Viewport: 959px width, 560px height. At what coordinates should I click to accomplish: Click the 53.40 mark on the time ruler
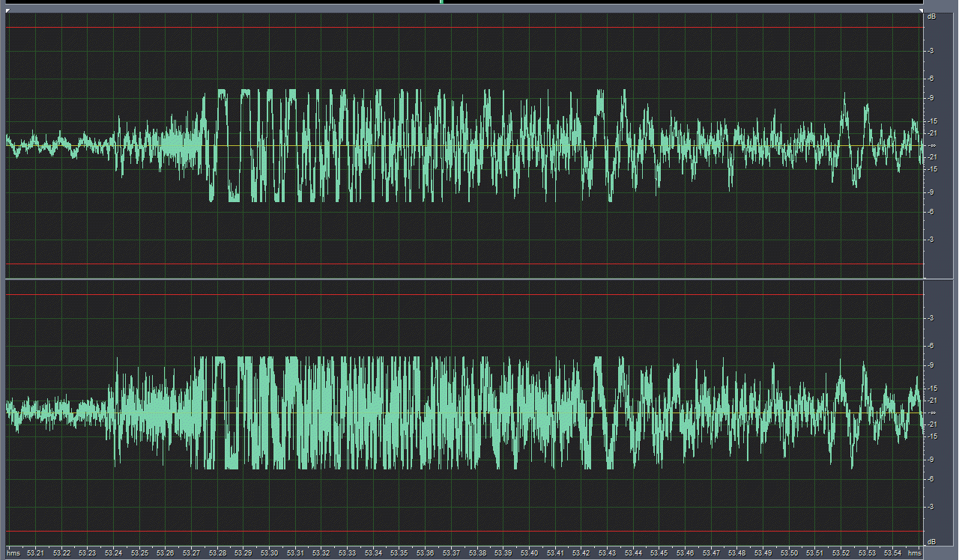pyautogui.click(x=529, y=553)
